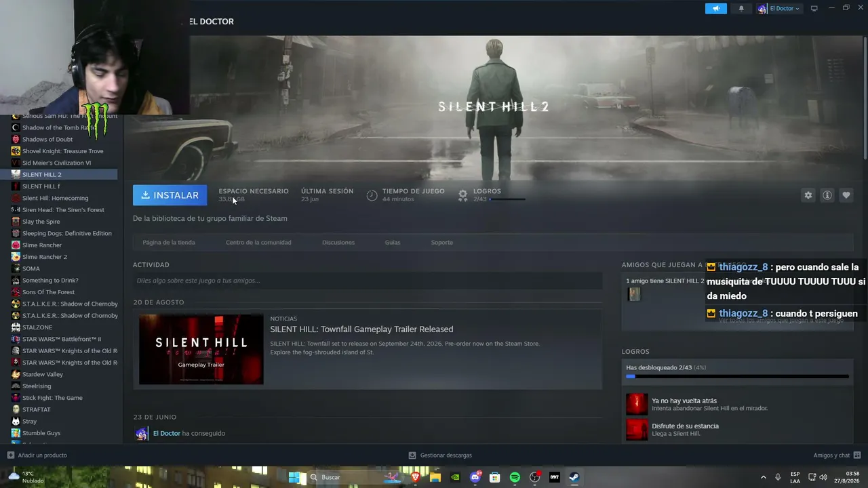Screen dimensions: 868x488
Task: Click the Stick Fight: The Game icon
Action: point(16,398)
